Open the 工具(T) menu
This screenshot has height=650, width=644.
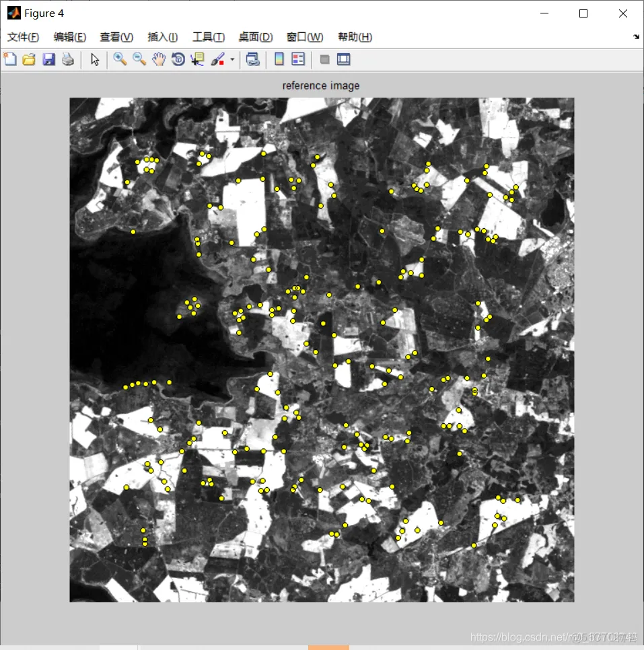point(209,37)
